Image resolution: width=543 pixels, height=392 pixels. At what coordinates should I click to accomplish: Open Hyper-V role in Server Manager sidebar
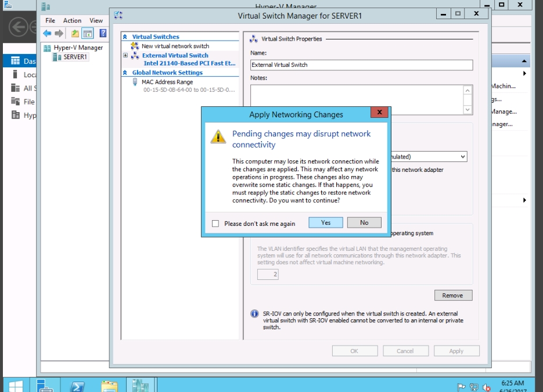tap(21, 115)
